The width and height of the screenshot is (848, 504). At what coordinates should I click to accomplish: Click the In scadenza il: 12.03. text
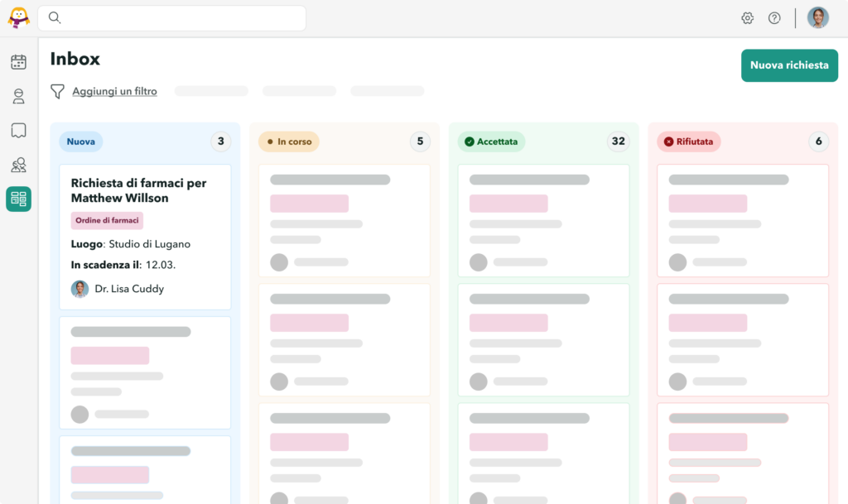tap(123, 265)
